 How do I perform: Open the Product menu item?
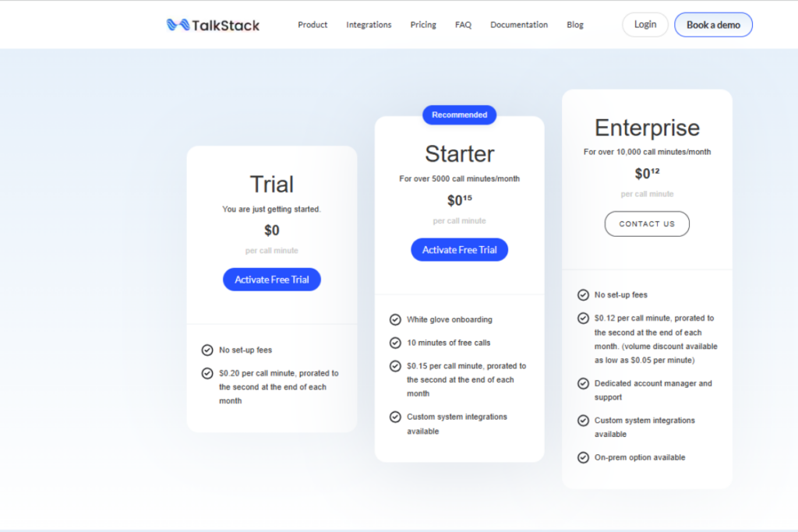(x=312, y=24)
